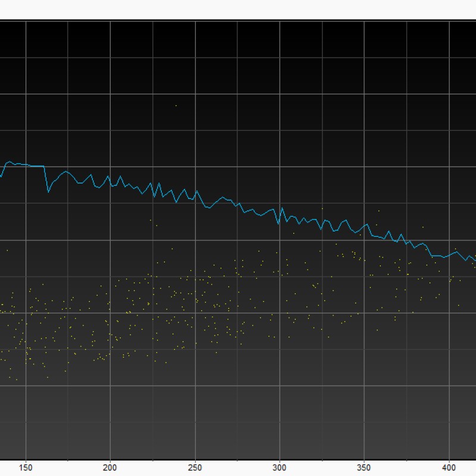Viewport: 476px width, 476px height.
Task: Click the white blank bar above the chart
Action: [238, 10]
